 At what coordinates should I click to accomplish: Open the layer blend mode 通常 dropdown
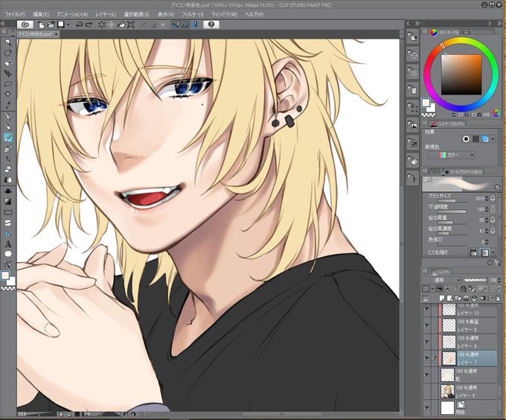coord(441,280)
